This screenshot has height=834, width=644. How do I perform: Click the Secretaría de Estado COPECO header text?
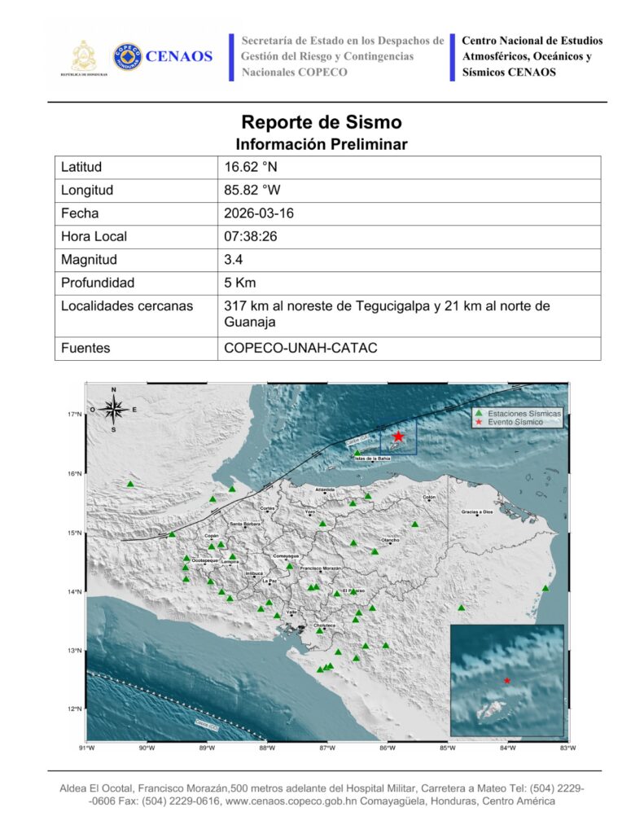click(x=343, y=56)
